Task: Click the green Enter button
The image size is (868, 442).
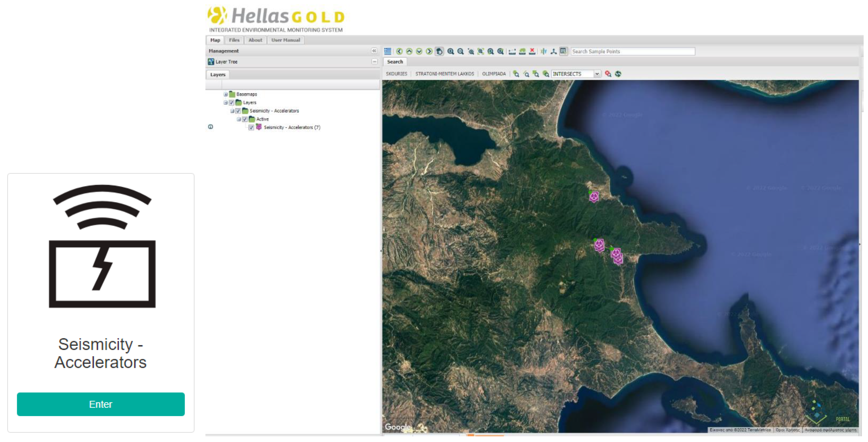Action: (x=101, y=404)
